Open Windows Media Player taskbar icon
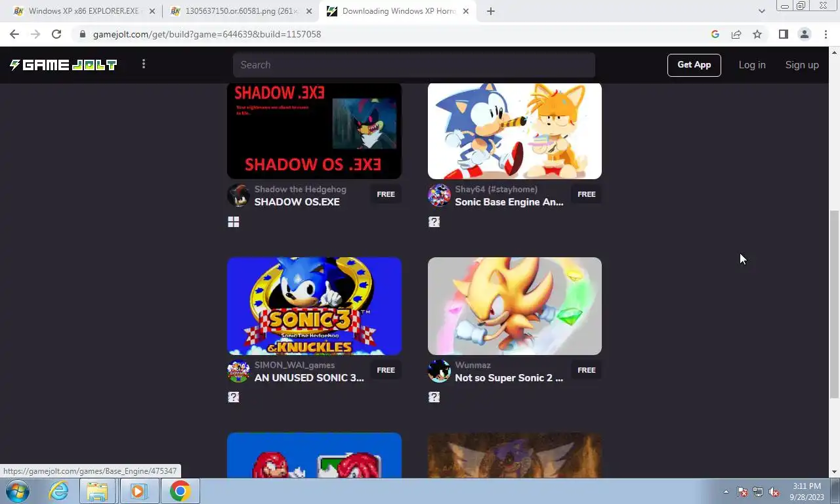Image resolution: width=840 pixels, height=504 pixels. click(138, 491)
